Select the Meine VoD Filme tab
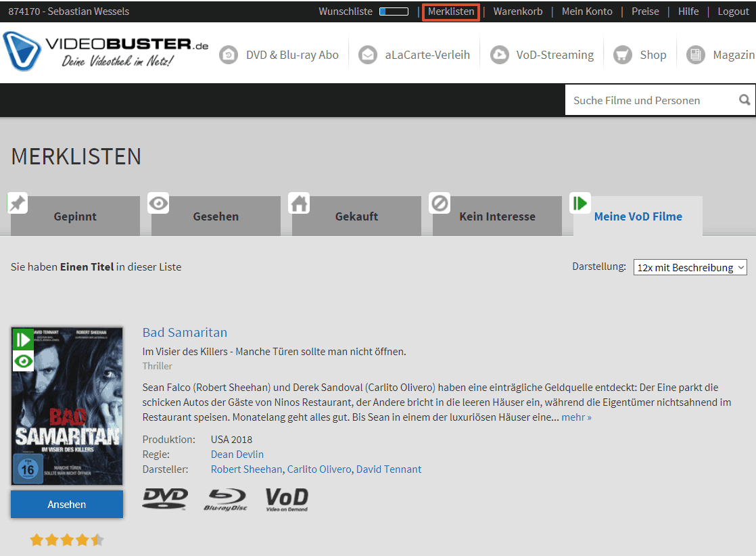Image resolution: width=756 pixels, height=556 pixels. coord(638,216)
